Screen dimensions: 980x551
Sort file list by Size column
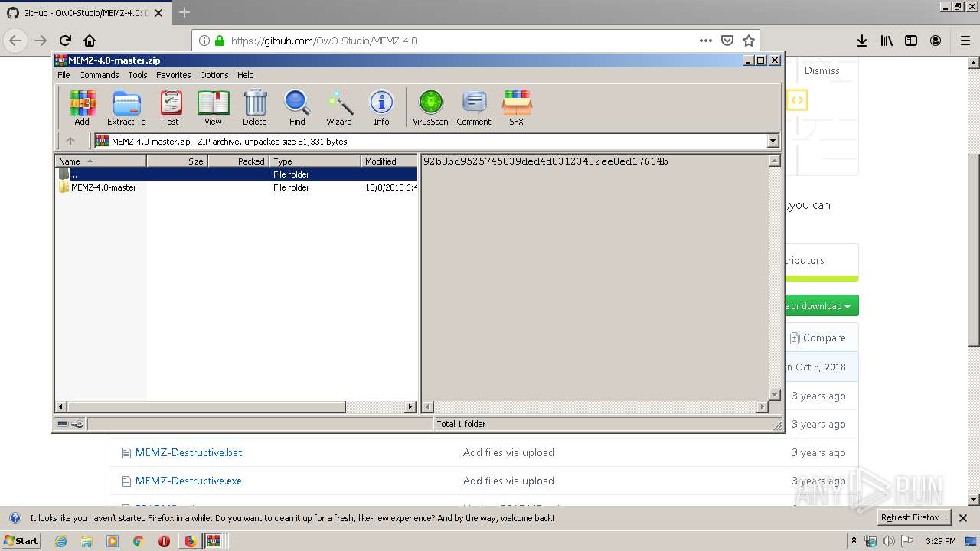click(177, 161)
